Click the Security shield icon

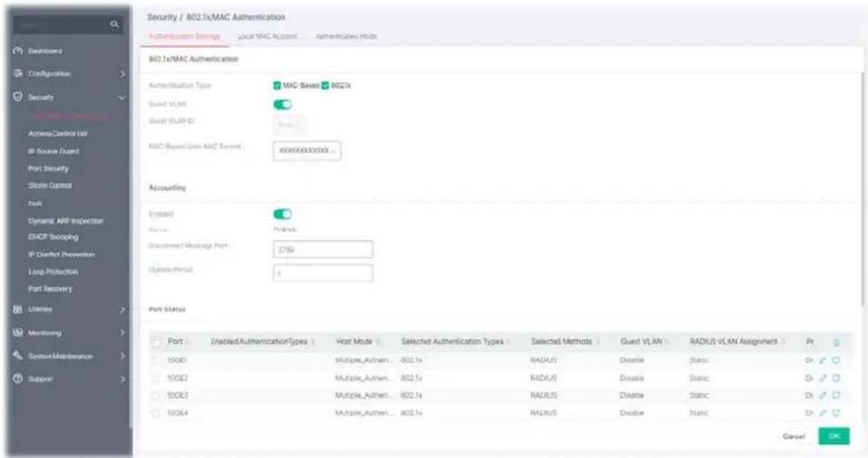pos(18,97)
